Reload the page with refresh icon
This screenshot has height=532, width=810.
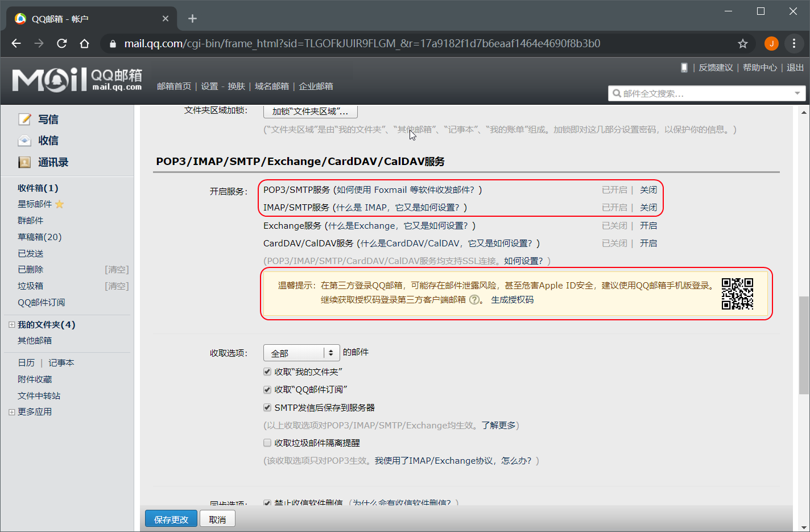pos(61,43)
